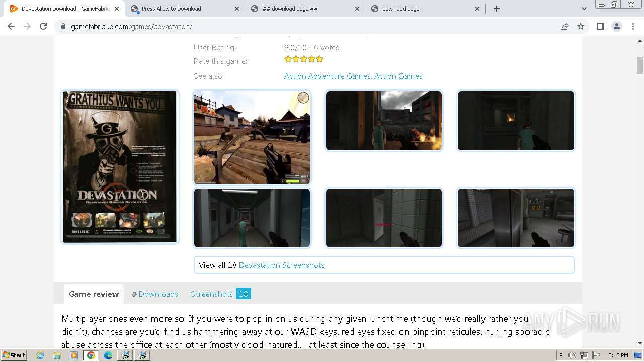644x362 pixels.
Task: Launch Internet Explorer from taskbar
Action: tap(40, 355)
